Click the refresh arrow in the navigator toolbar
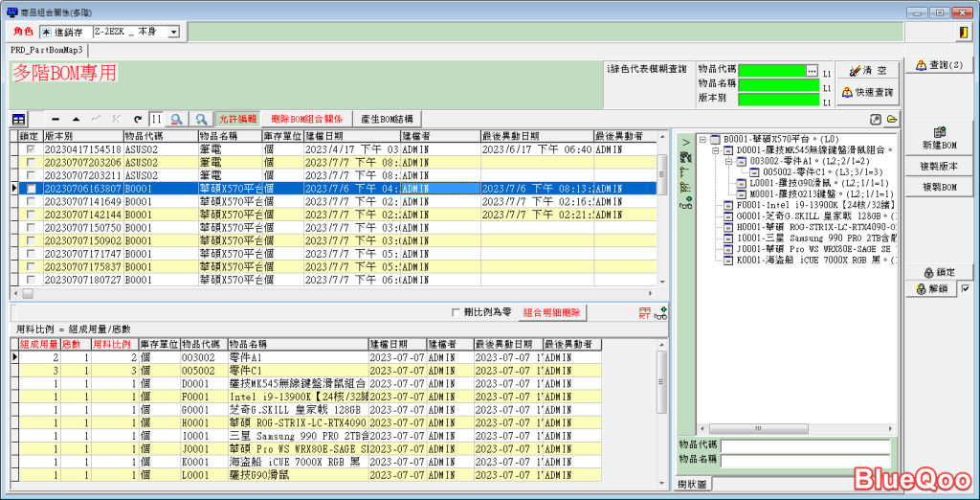 (138, 120)
